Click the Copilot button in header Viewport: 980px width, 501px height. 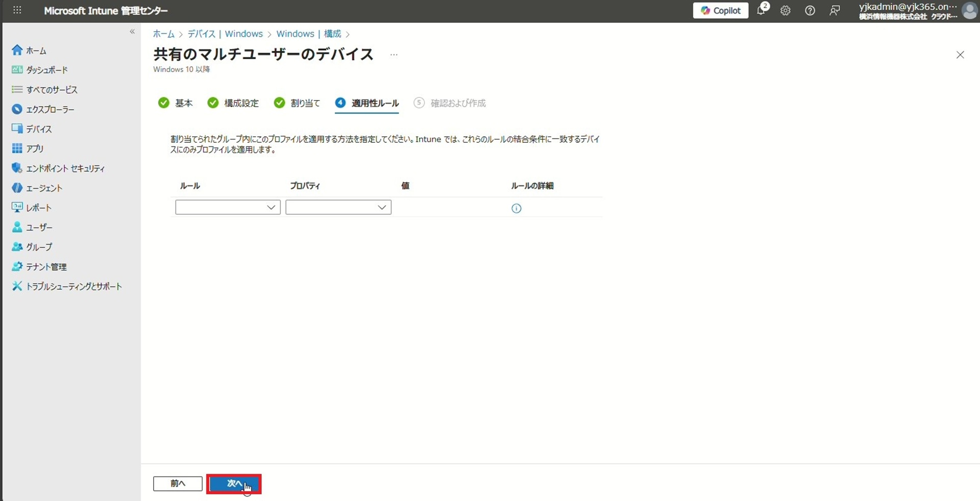tap(720, 11)
